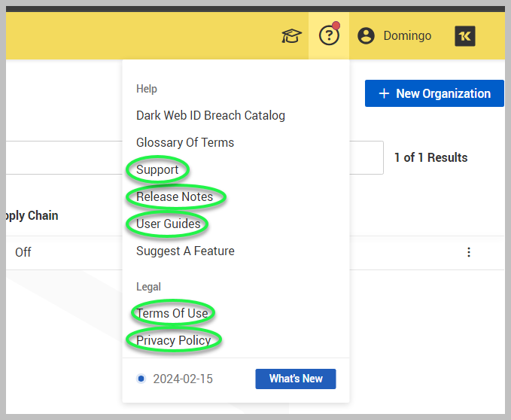Click the plus icon in New Organization

pyautogui.click(x=384, y=93)
